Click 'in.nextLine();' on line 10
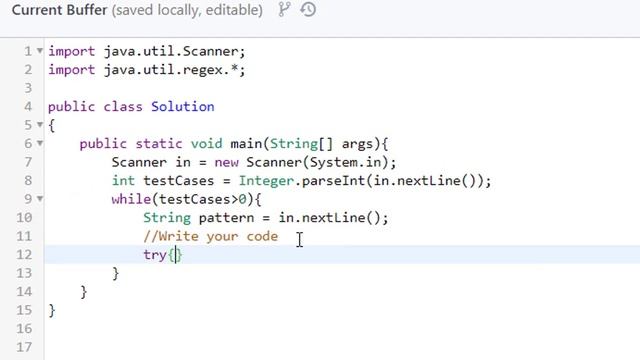 [333, 218]
